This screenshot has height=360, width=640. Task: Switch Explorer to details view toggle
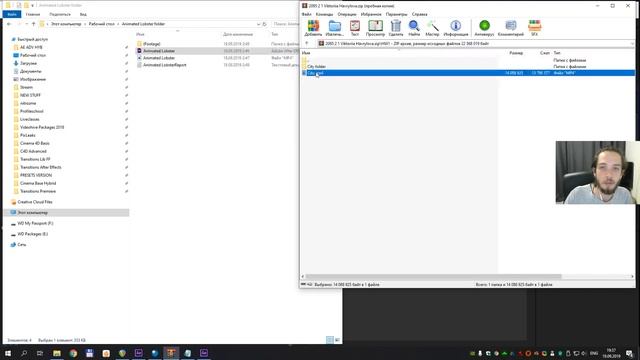(330, 340)
